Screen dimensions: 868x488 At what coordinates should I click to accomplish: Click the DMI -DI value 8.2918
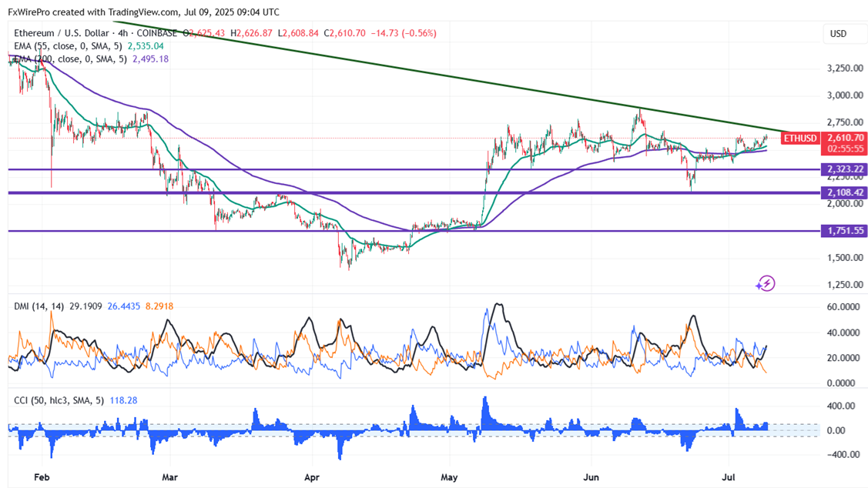[x=159, y=306]
